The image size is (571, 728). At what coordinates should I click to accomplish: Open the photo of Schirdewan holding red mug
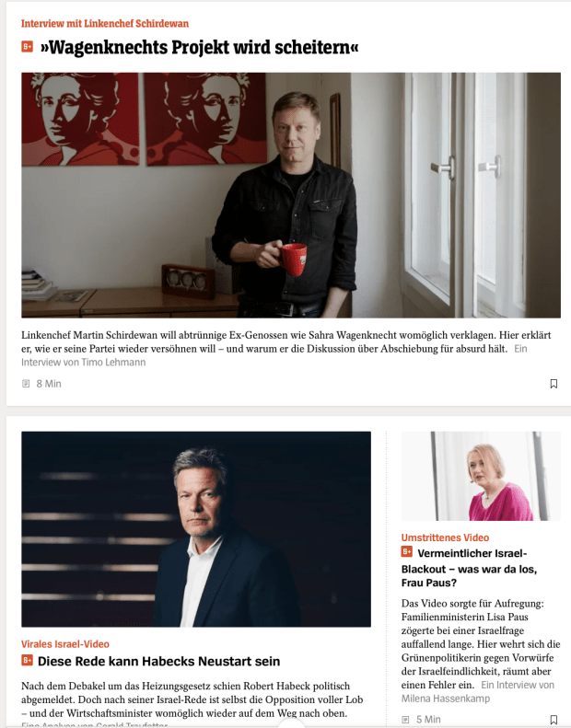point(291,195)
